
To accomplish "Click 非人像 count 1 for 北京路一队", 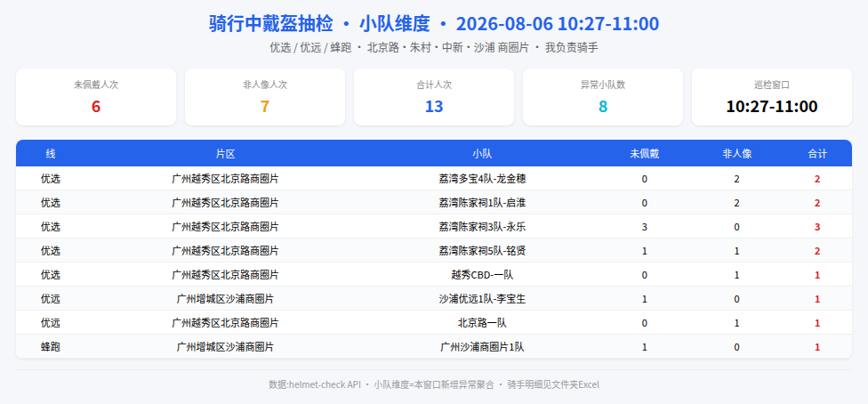I will coord(736,323).
